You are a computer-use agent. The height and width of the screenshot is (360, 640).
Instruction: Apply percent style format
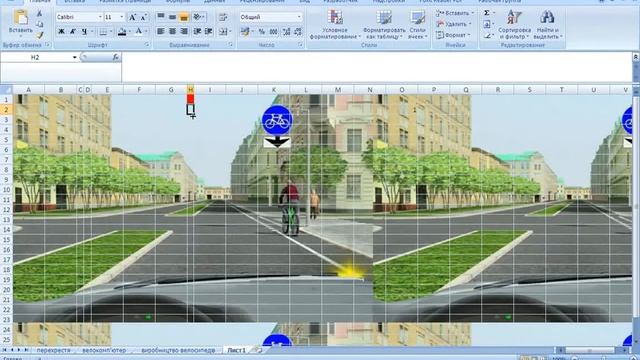262,31
